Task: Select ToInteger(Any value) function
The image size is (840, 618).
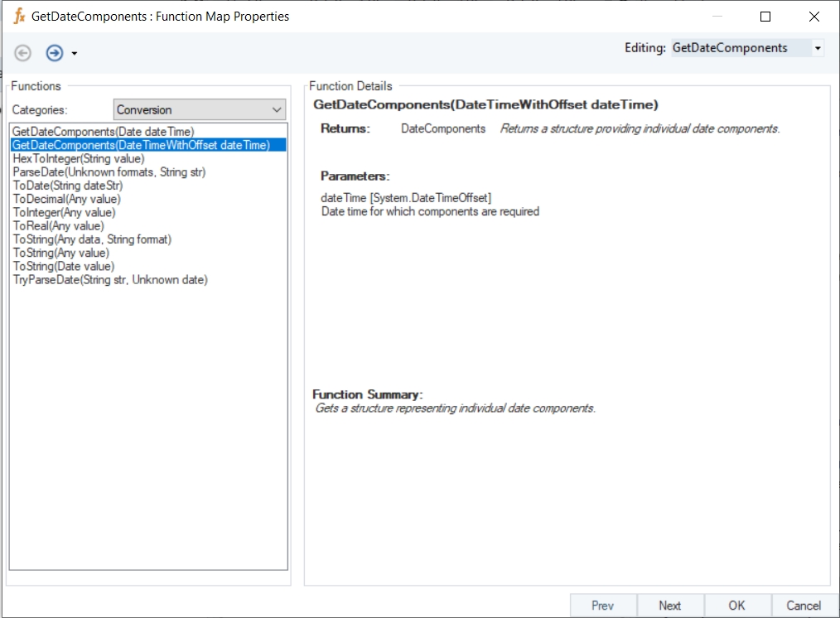Action: click(x=64, y=213)
